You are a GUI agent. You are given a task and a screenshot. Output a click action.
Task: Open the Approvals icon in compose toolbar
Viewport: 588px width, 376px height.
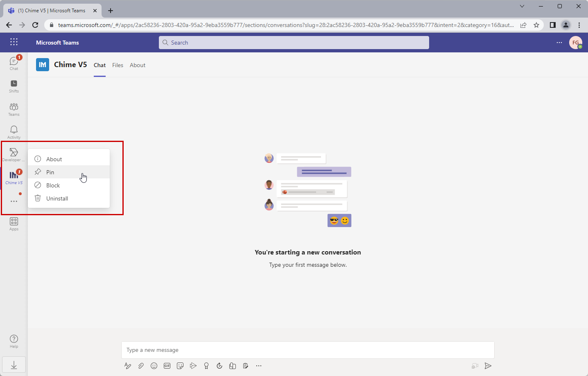point(219,366)
